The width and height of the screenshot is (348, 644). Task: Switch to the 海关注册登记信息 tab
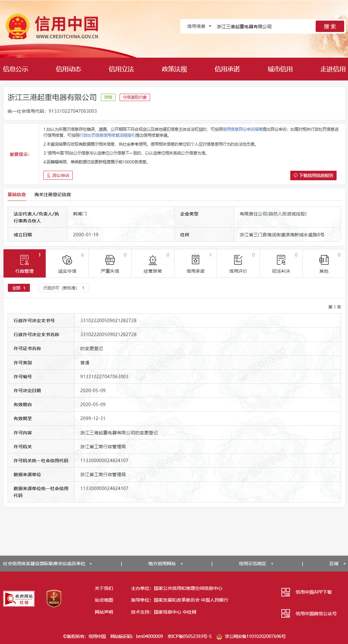coord(53,194)
